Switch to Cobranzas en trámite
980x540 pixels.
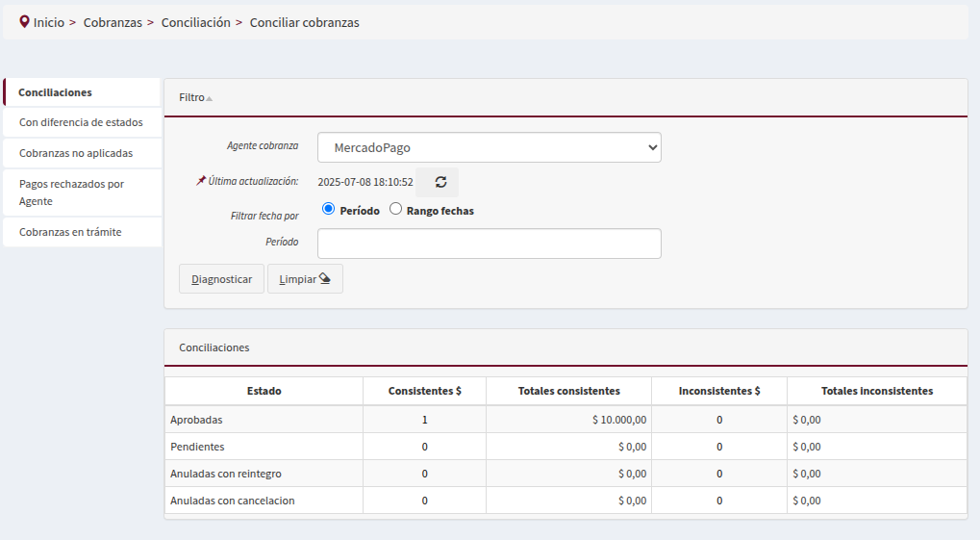(70, 232)
